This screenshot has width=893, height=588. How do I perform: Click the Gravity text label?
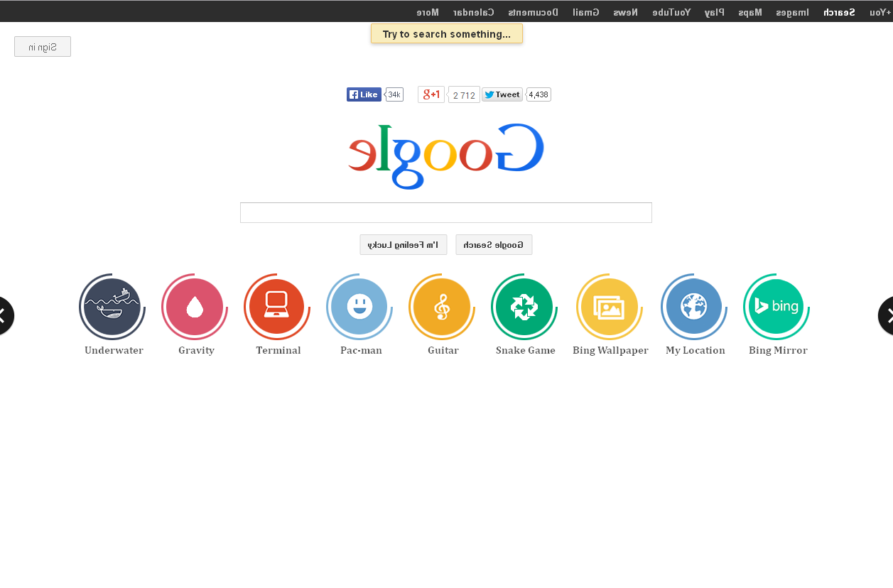(196, 351)
